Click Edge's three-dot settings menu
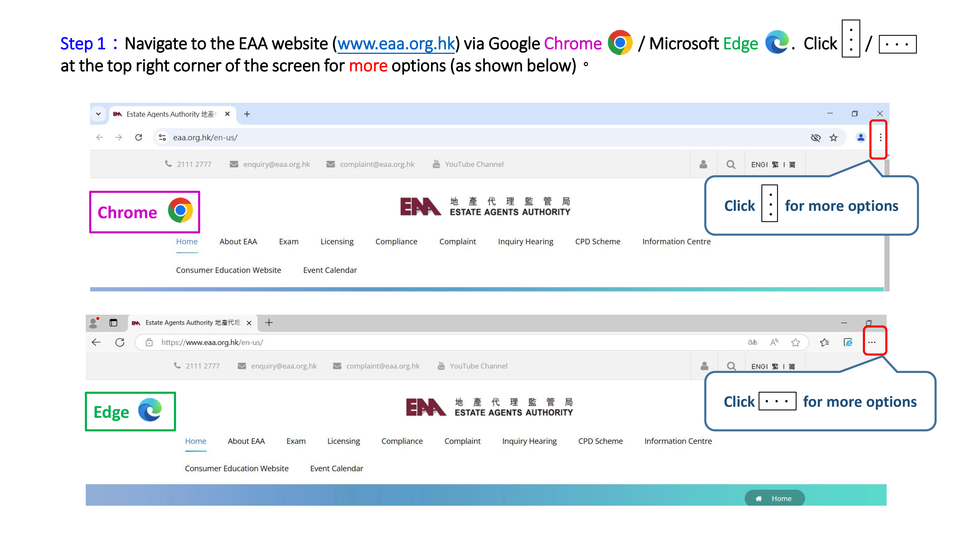This screenshot has width=980, height=551. pos(871,342)
